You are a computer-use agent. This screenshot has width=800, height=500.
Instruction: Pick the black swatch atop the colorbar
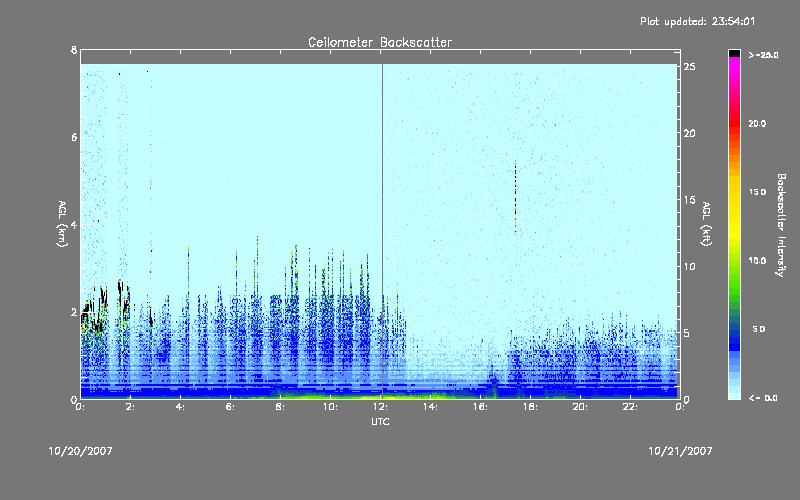click(734, 53)
